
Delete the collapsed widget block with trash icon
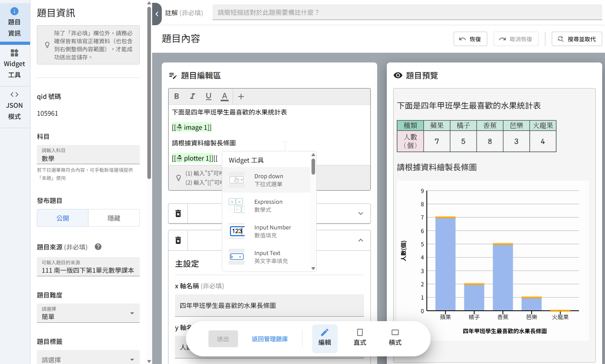tap(178, 213)
